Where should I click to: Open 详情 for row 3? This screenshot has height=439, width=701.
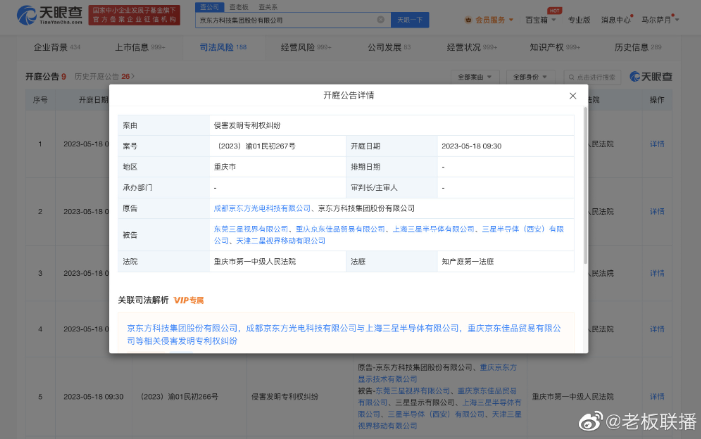pyautogui.click(x=657, y=273)
